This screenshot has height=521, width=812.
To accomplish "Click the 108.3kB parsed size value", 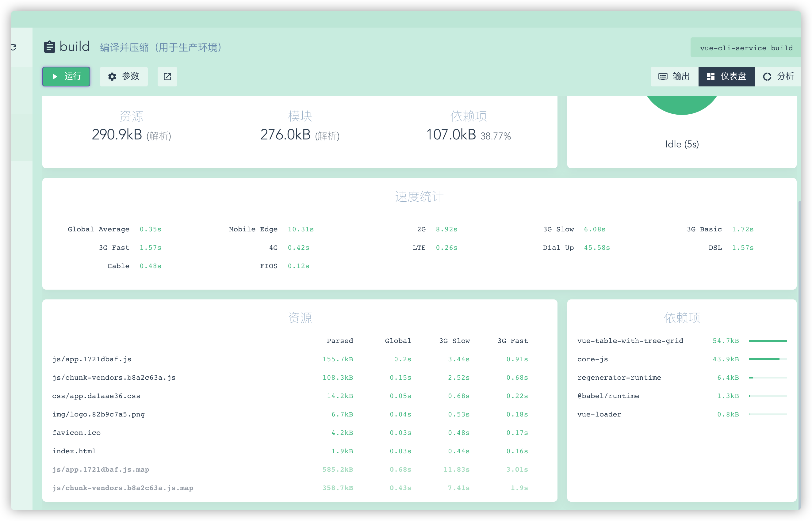I will (337, 378).
